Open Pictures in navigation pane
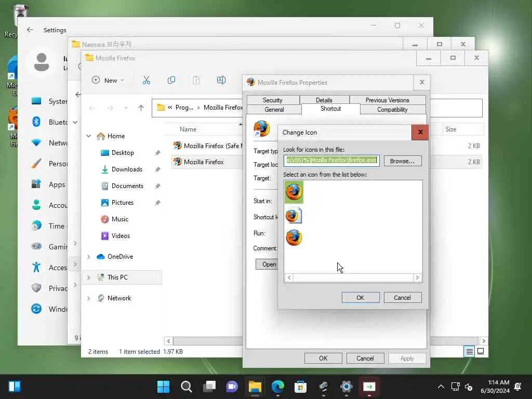The width and height of the screenshot is (532, 399). point(123,203)
